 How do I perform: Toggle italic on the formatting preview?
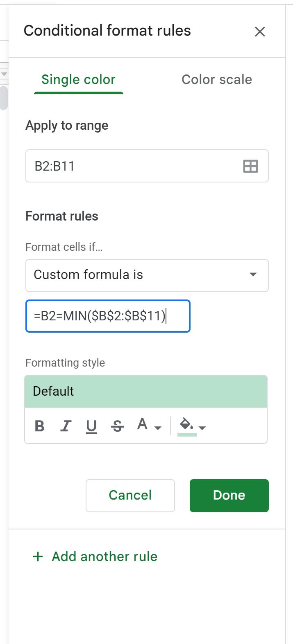[x=66, y=426]
